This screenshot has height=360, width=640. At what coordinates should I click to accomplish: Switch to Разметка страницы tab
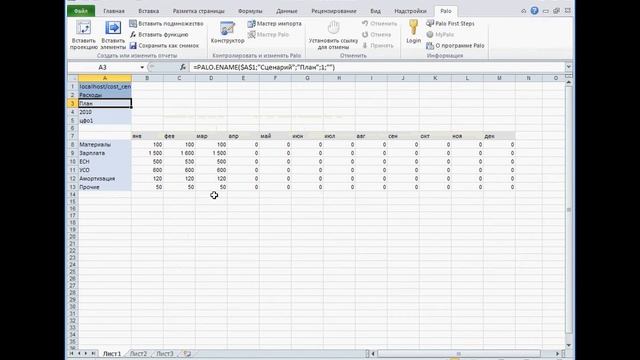click(198, 11)
